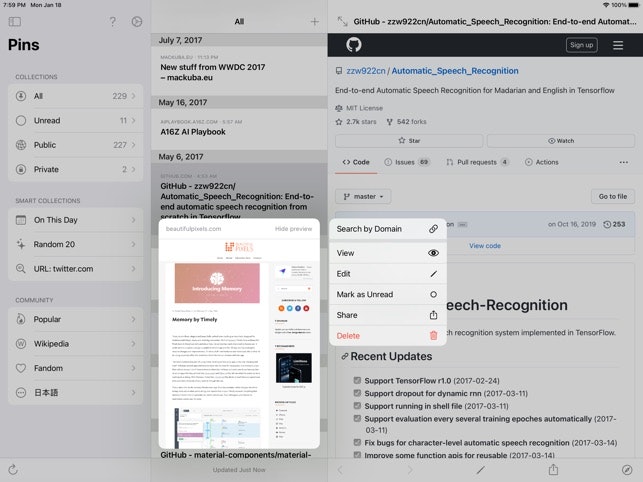Choose Share in context menu
This screenshot has width=643, height=482.
point(388,315)
